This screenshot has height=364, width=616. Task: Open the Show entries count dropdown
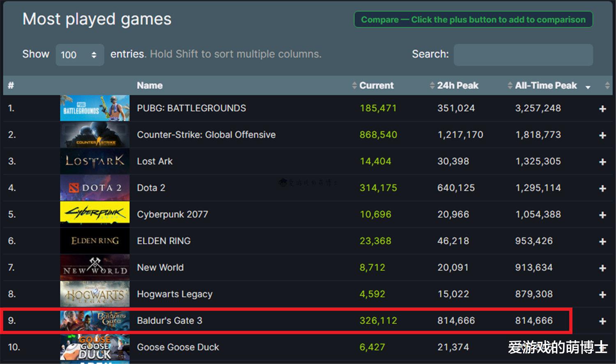click(x=80, y=55)
